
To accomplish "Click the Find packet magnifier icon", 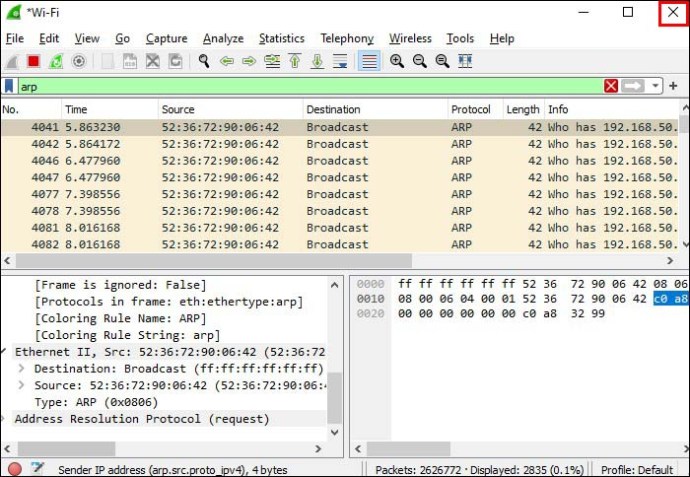I will tap(204, 61).
